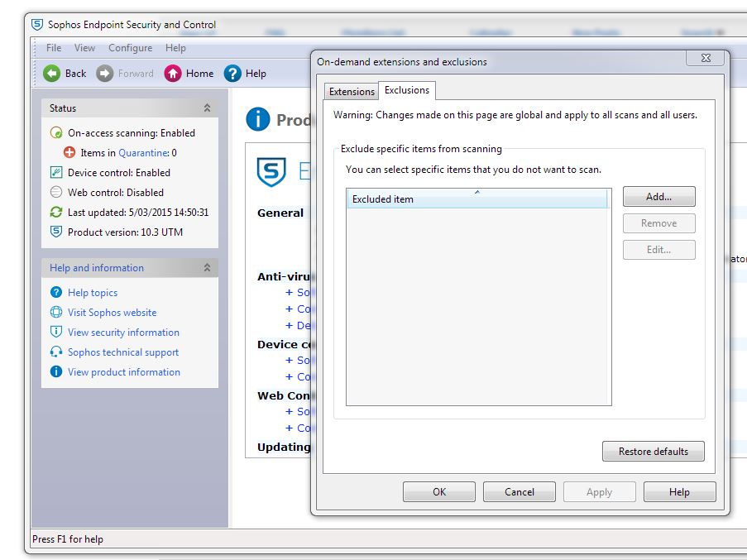
Task: Click the Sophos shield icon in title bar
Action: pyautogui.click(x=37, y=24)
